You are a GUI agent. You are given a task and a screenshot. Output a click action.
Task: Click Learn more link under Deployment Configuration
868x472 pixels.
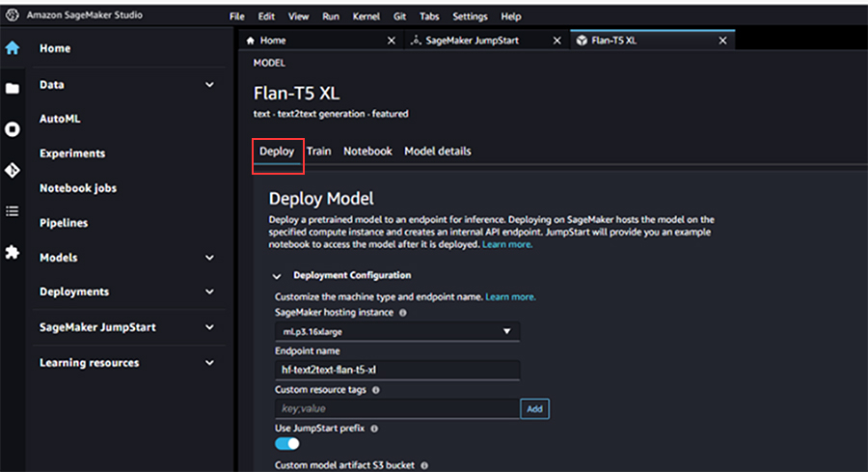(510, 297)
